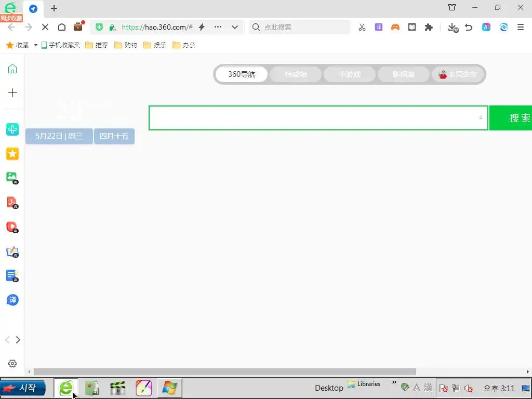This screenshot has width=532, height=399.
Task: Click the 点此搜索 search box
Action: [x=300, y=27]
